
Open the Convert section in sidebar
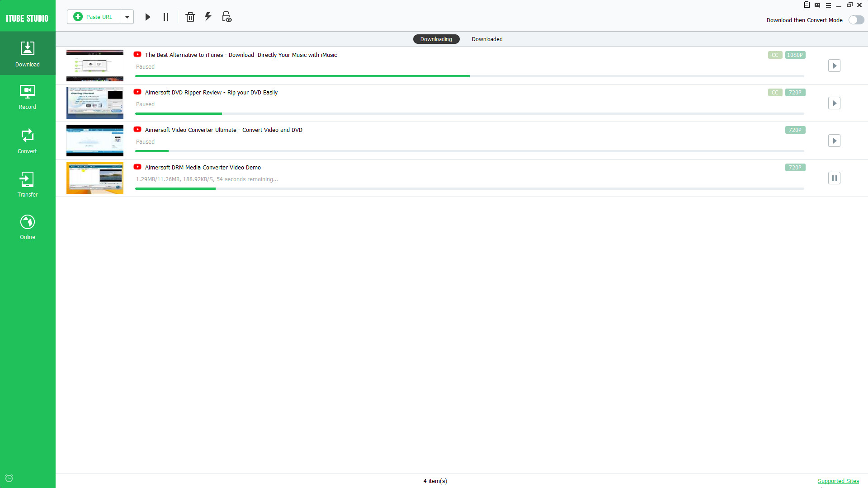pyautogui.click(x=28, y=140)
